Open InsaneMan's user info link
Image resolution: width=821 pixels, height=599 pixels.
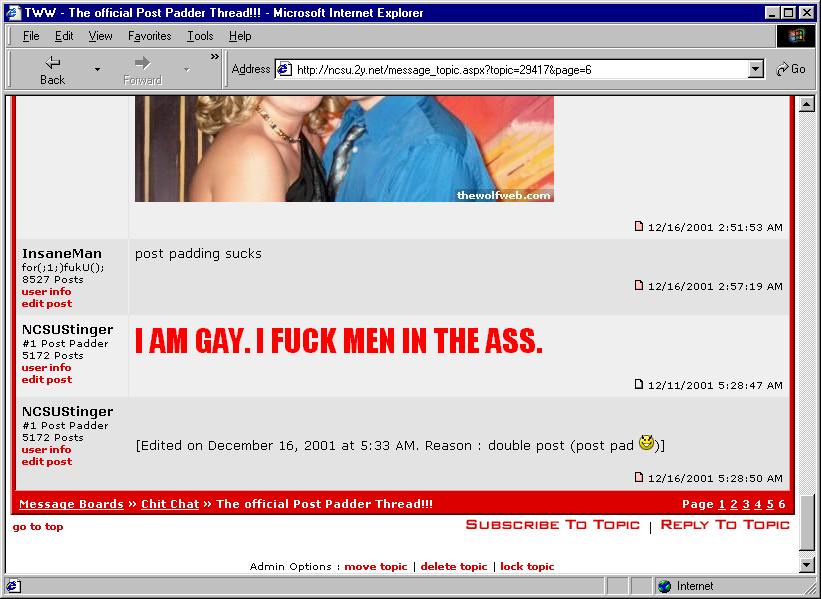point(46,292)
